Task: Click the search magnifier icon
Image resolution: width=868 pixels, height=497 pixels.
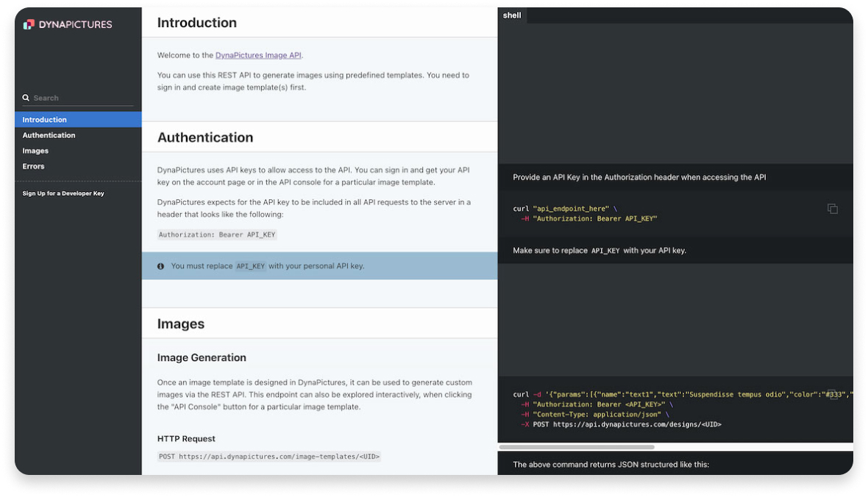Action: pyautogui.click(x=26, y=97)
